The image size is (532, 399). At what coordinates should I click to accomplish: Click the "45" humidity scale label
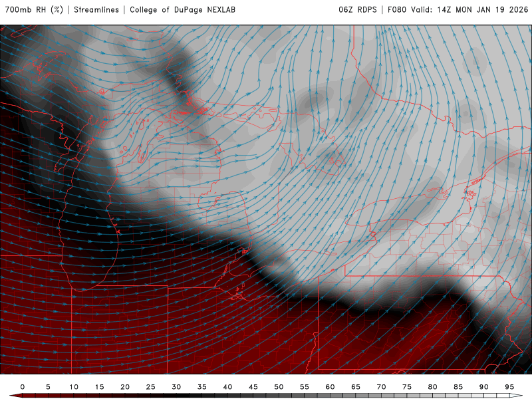[x=253, y=387]
